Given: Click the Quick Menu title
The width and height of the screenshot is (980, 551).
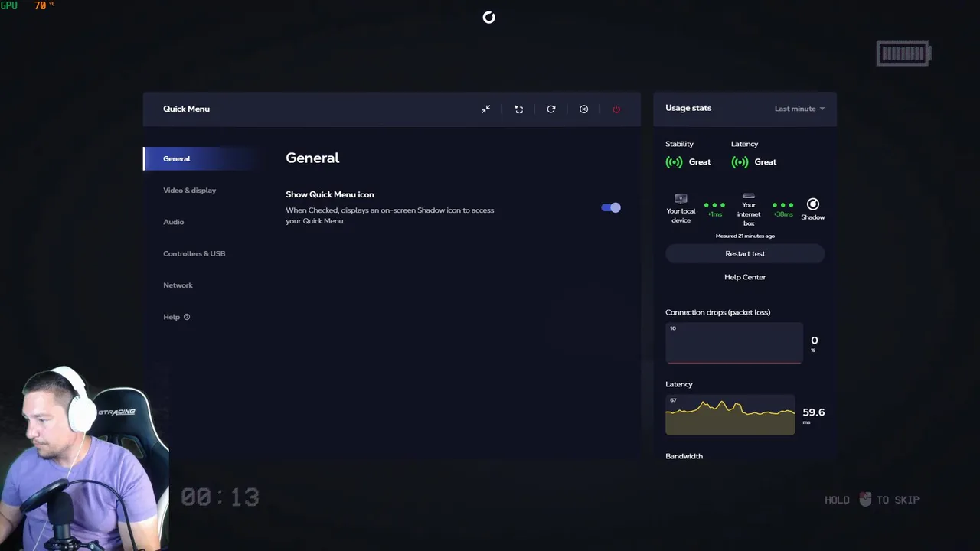Looking at the screenshot, I should pos(186,109).
